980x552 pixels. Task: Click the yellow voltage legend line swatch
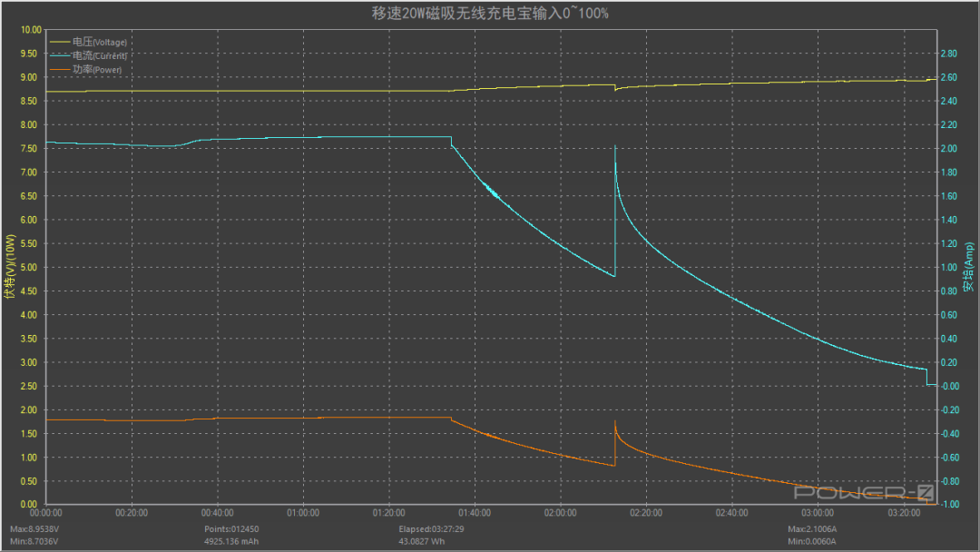click(59, 42)
